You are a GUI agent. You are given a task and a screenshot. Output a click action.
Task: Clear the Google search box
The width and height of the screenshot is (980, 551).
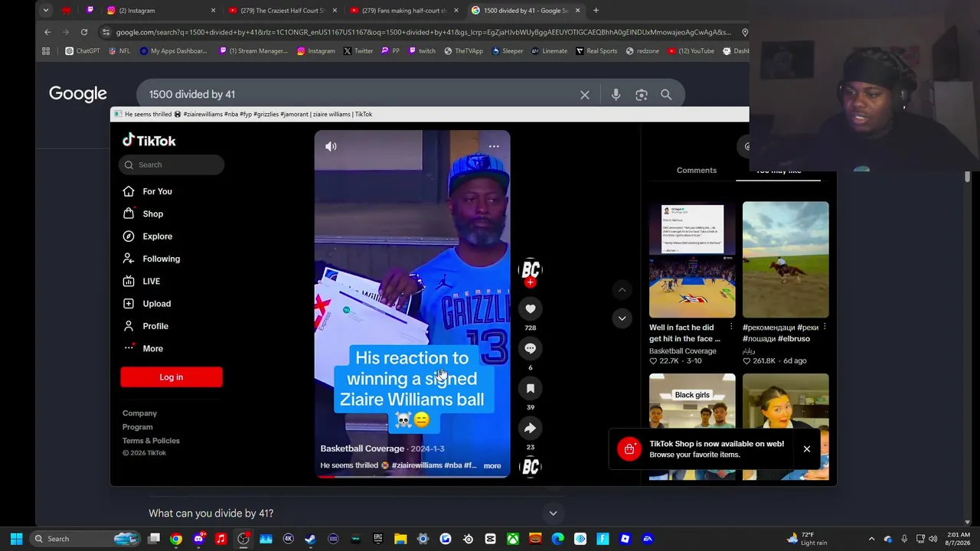pyautogui.click(x=585, y=94)
